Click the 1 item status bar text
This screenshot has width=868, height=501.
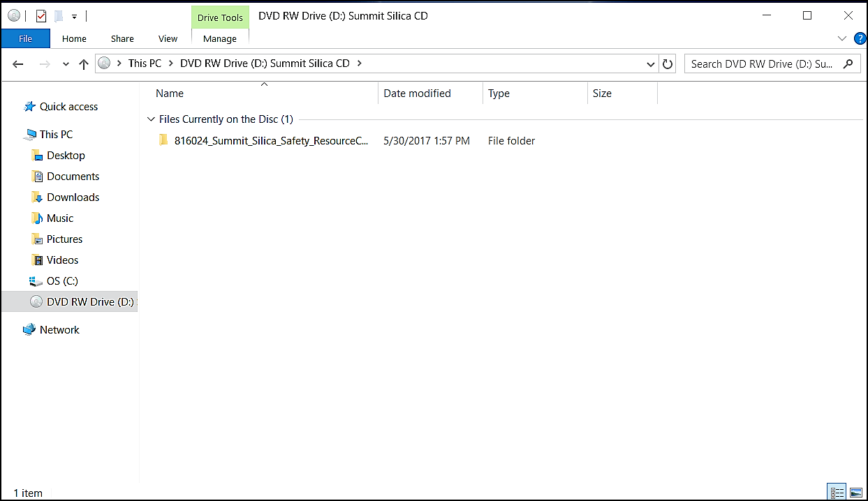click(28, 493)
